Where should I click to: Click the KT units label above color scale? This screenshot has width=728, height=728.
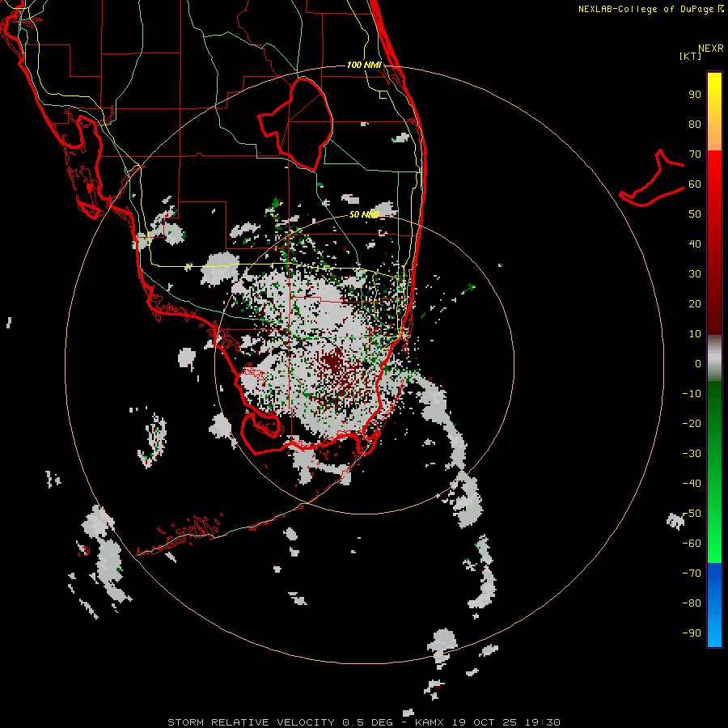(x=691, y=56)
